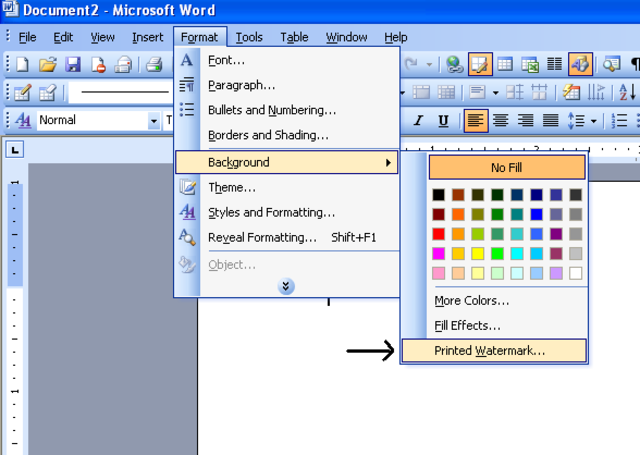Center align the text

[500, 120]
